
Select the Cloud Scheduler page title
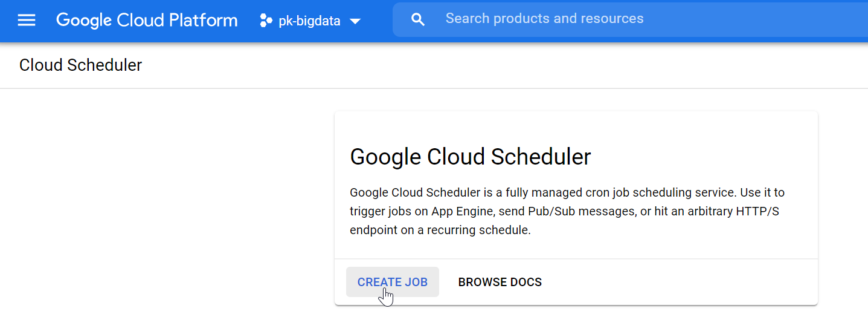(x=80, y=65)
